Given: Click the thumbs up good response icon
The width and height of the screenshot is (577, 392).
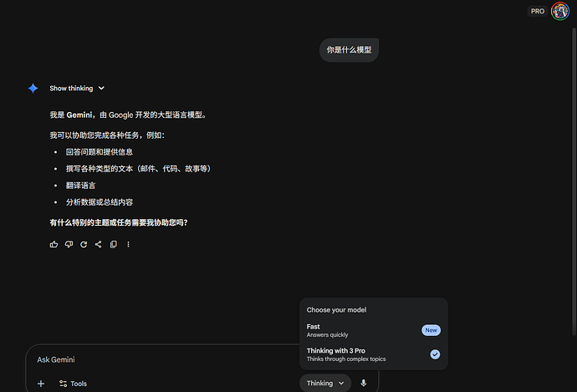Looking at the screenshot, I should coord(54,244).
